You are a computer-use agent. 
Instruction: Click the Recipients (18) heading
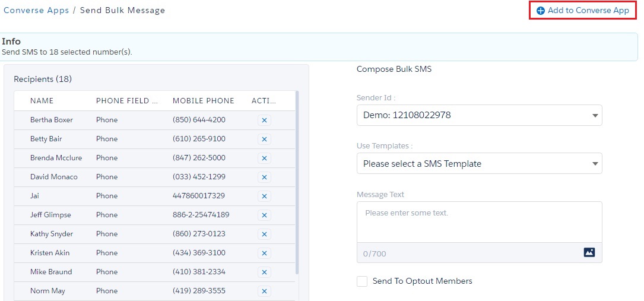coord(43,79)
